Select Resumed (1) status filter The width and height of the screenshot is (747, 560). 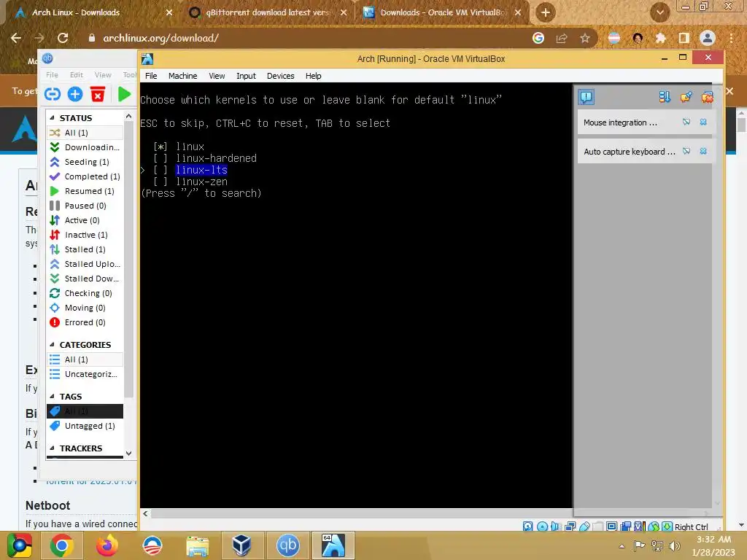click(x=85, y=191)
